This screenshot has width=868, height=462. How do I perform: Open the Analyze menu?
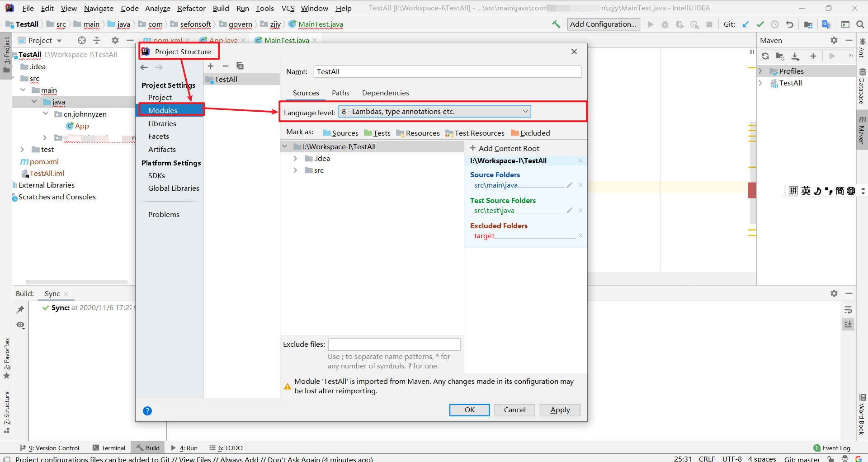157,8
